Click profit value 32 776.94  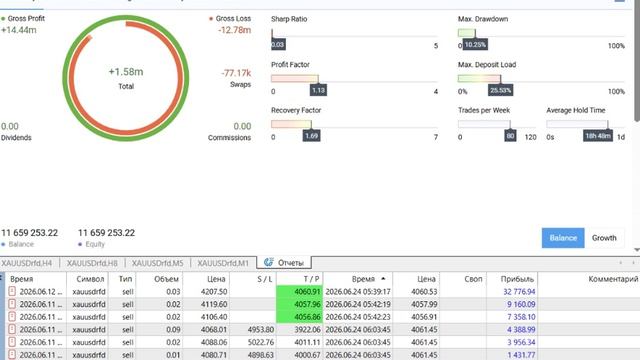(519, 291)
